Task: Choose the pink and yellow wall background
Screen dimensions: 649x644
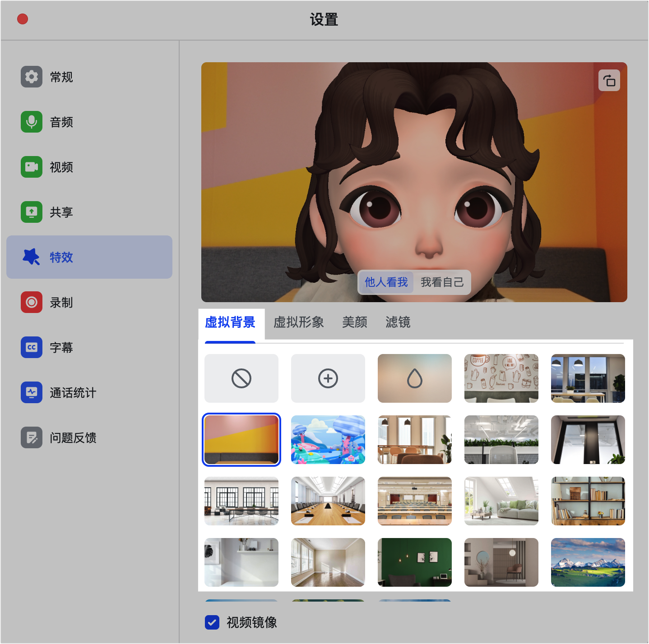Action: [241, 440]
